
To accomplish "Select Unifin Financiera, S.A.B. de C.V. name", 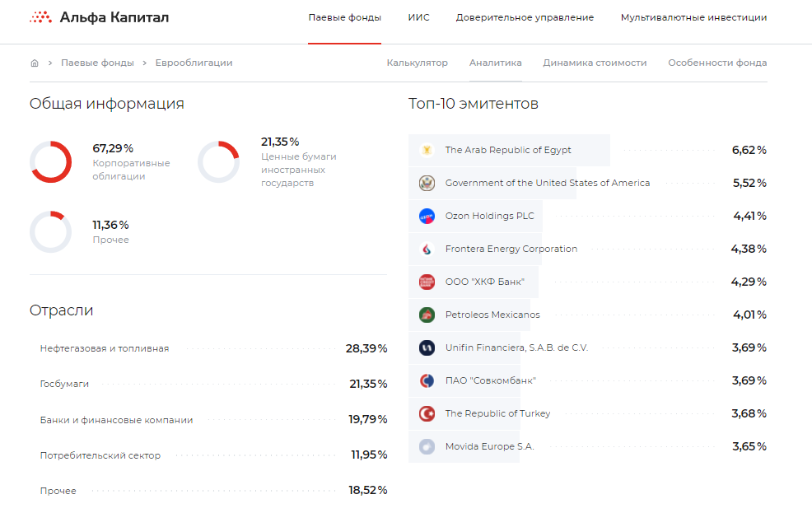I will [517, 347].
